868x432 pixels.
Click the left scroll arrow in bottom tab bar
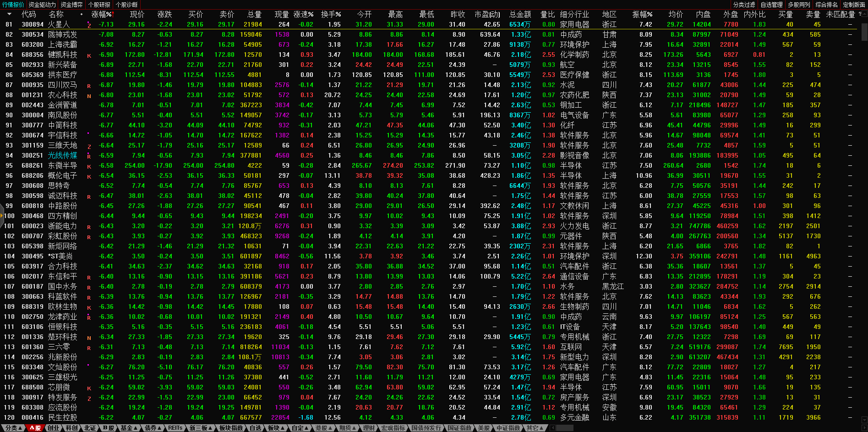tap(553, 428)
